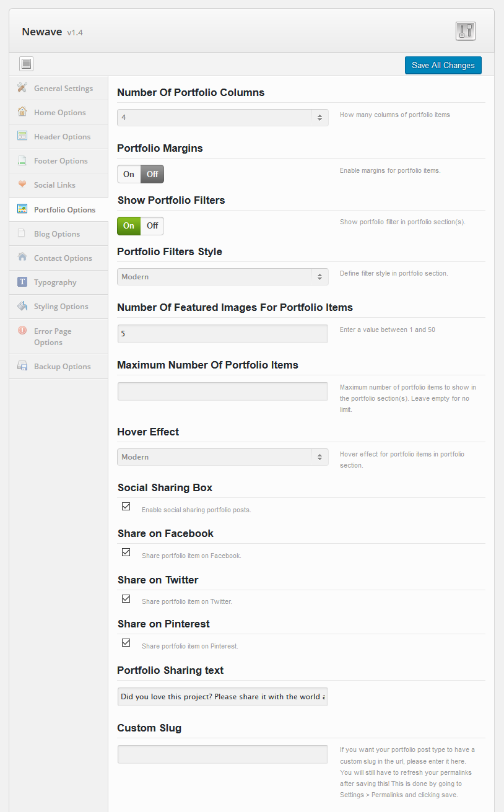Uncheck the Social Sharing Box checkbox

pos(126,506)
